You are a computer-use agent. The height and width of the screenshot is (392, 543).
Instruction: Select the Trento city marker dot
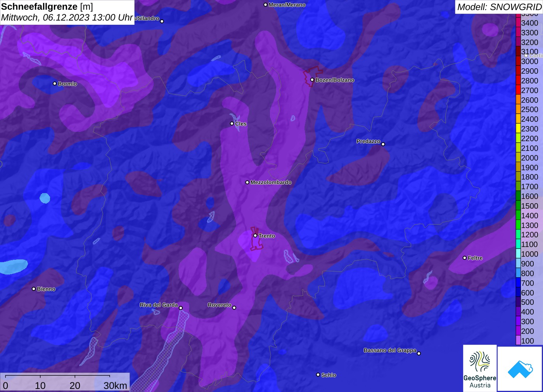pos(255,236)
